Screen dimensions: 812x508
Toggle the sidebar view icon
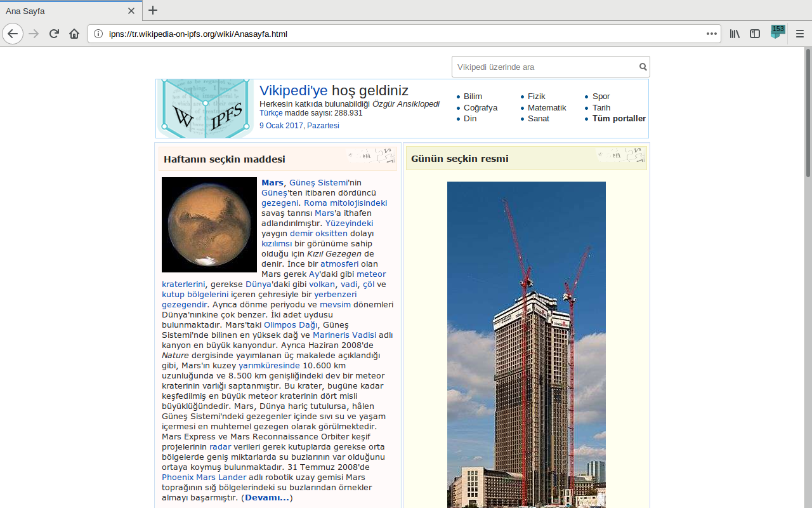[x=755, y=34]
